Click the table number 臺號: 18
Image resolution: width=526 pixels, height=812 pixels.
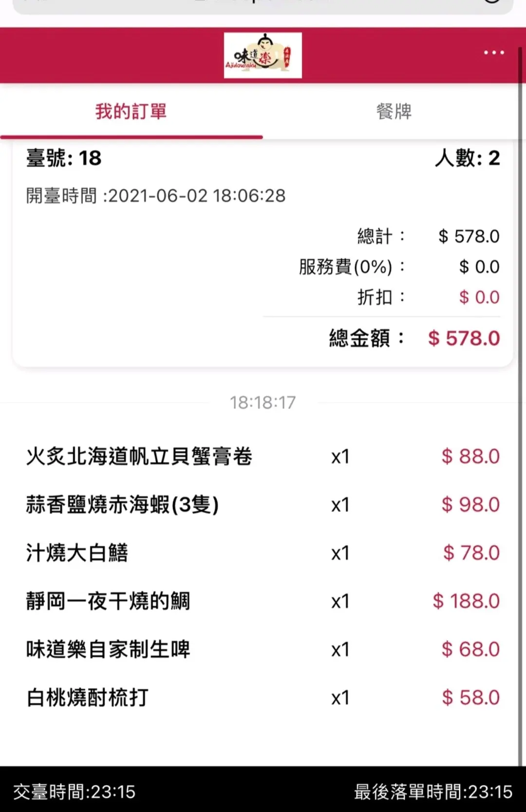tap(64, 158)
